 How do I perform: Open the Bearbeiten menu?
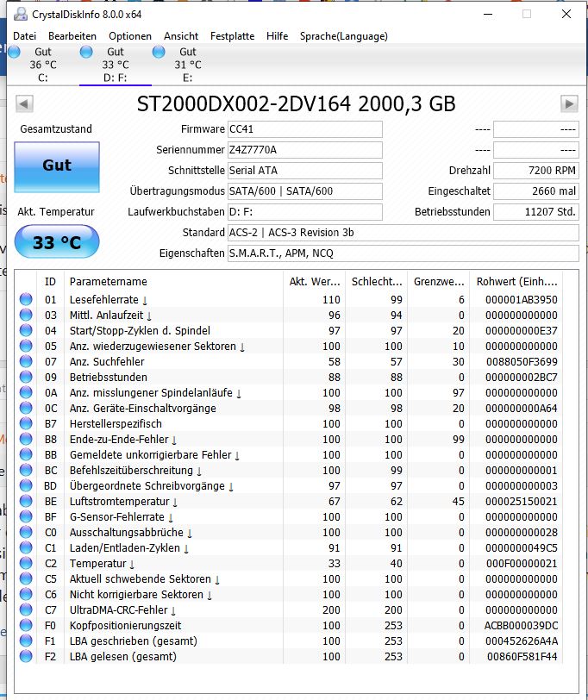72,36
